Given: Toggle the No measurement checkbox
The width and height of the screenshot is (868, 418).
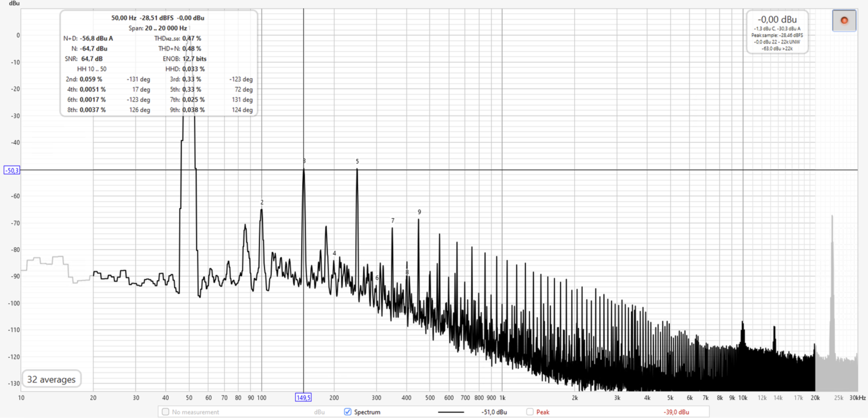Looking at the screenshot, I should 166,412.
